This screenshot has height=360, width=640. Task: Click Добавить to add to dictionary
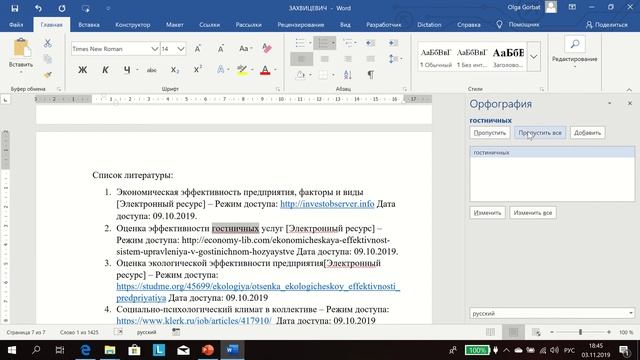587,133
